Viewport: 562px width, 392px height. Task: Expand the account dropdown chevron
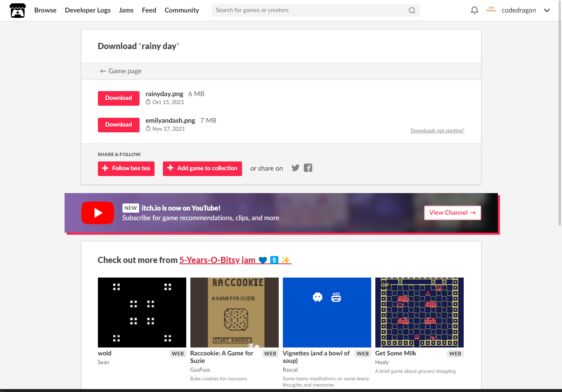547,10
